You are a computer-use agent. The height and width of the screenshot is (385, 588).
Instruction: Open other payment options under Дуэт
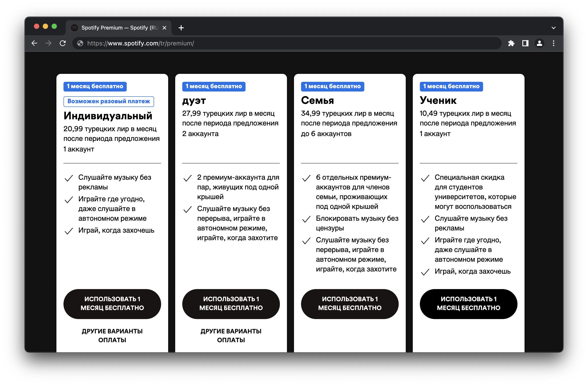click(231, 335)
